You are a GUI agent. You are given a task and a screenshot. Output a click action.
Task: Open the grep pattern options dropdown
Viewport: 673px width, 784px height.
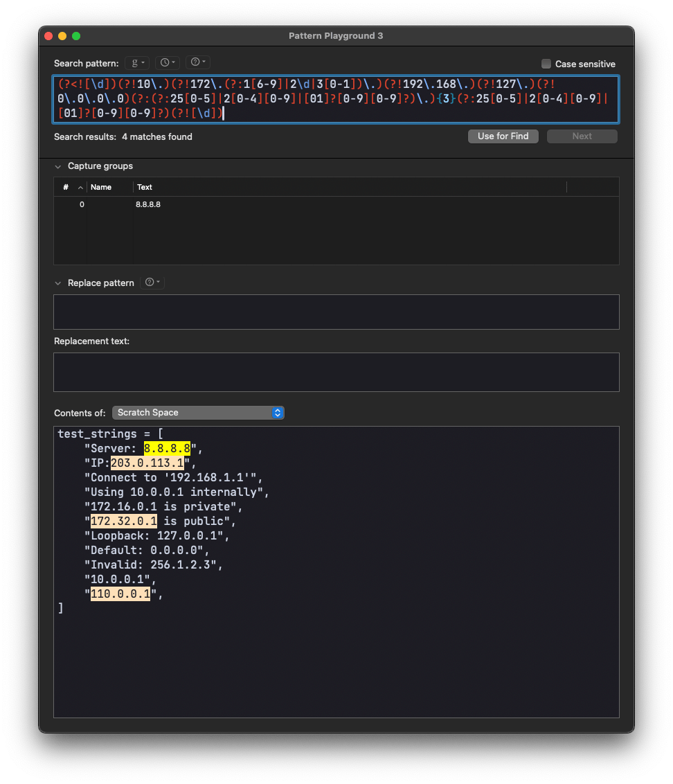tap(138, 62)
